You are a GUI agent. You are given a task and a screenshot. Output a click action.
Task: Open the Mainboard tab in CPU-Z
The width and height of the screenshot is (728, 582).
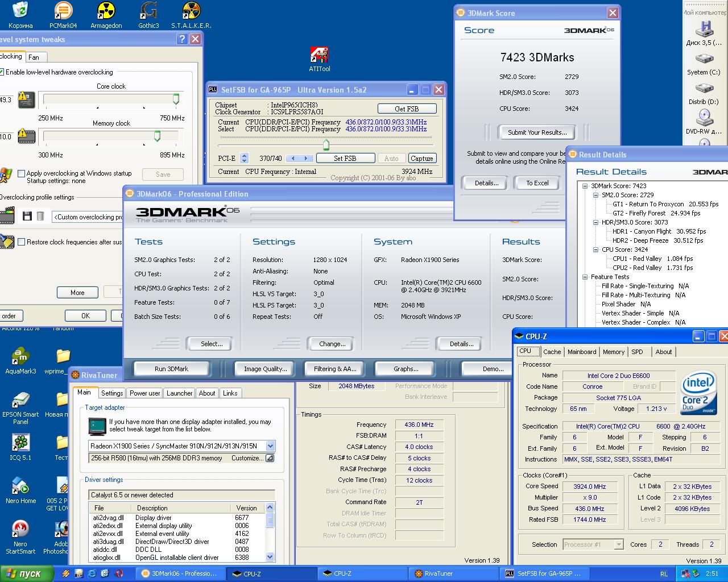[x=582, y=352]
